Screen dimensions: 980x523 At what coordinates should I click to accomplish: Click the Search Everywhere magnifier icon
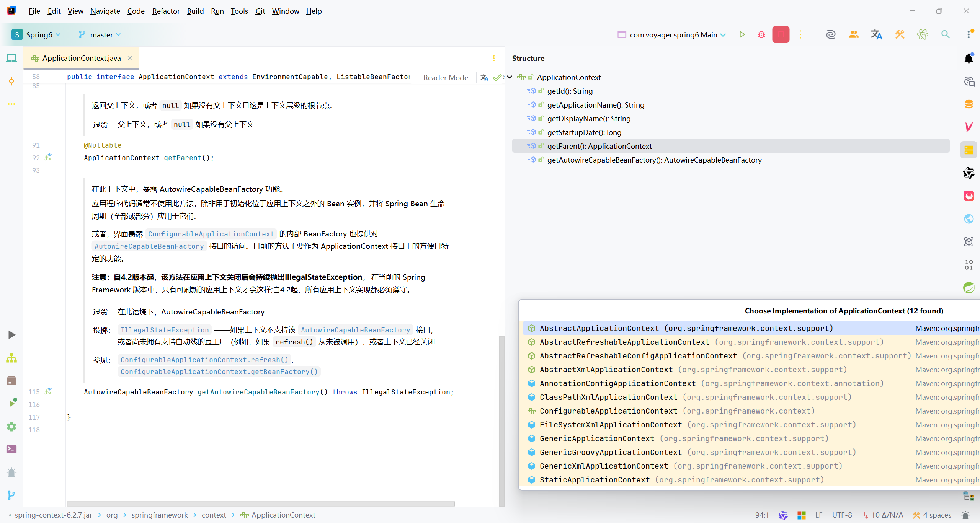coord(945,34)
